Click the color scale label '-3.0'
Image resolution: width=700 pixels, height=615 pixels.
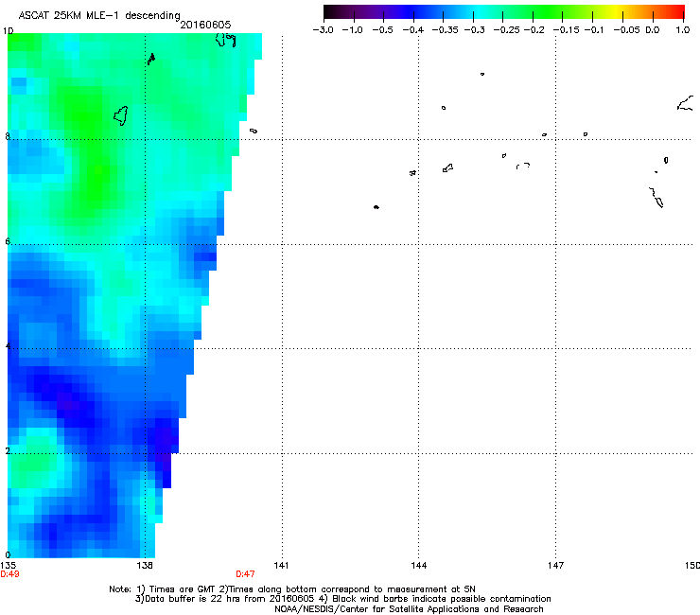(324, 30)
